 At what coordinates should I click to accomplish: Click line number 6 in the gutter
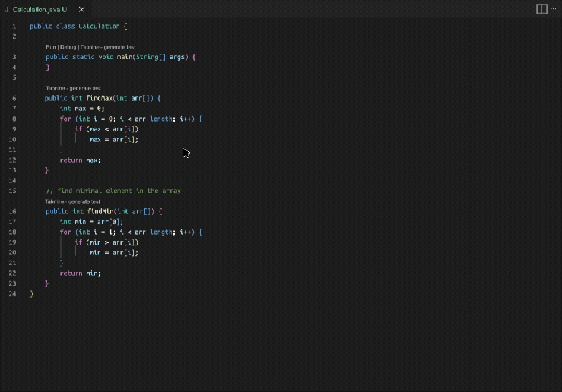(14, 98)
